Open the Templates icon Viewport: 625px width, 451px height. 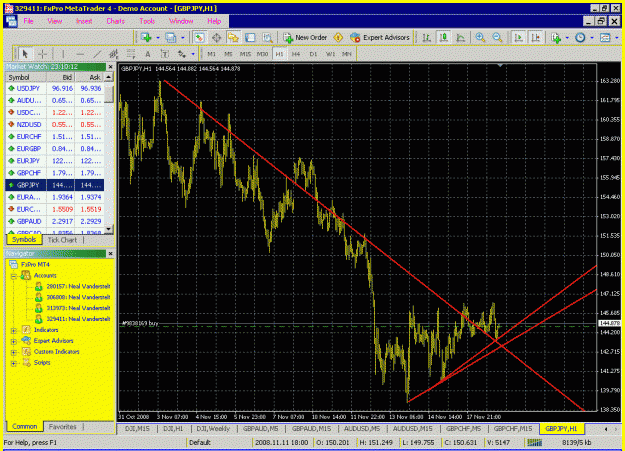point(605,37)
